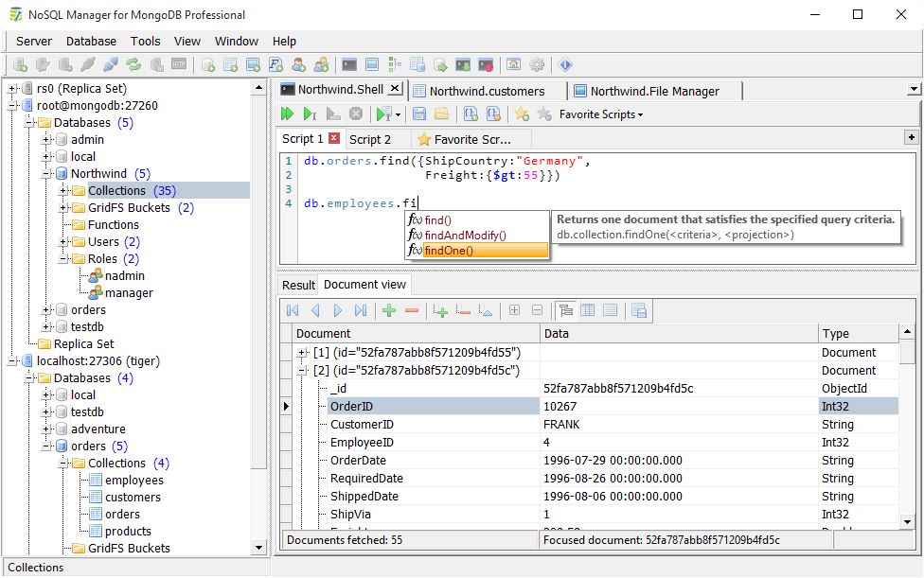The width and height of the screenshot is (924, 578).
Task: Switch results to text view mode
Action: [610, 310]
